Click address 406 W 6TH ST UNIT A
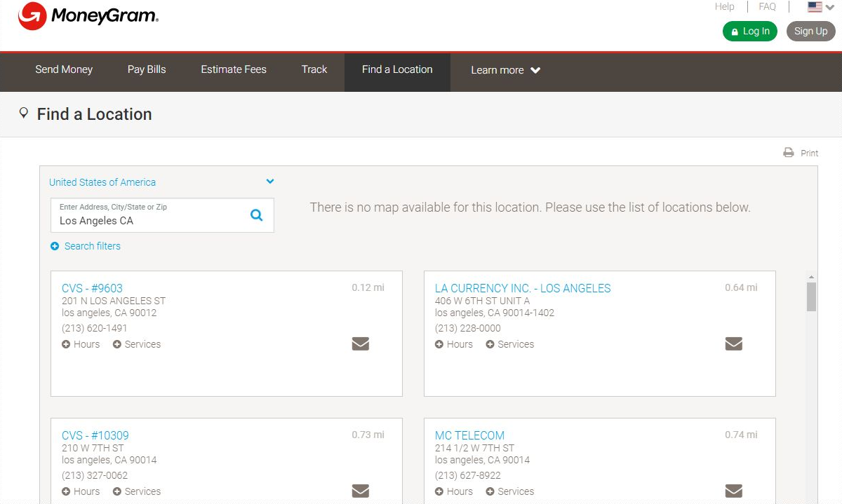Screen dimensions: 842x504 click(x=483, y=301)
